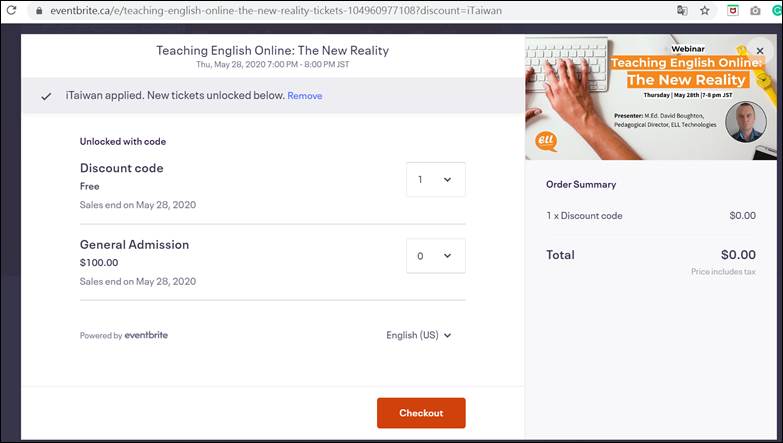This screenshot has width=783, height=443.
Task: Click the event date Thu, May 28, 2020
Action: (x=273, y=64)
